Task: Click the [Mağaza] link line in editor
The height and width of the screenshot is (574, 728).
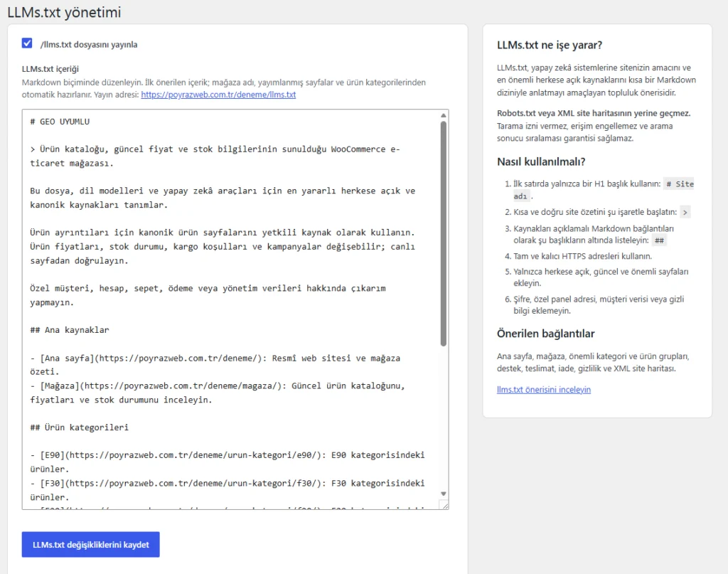Action: [218, 393]
